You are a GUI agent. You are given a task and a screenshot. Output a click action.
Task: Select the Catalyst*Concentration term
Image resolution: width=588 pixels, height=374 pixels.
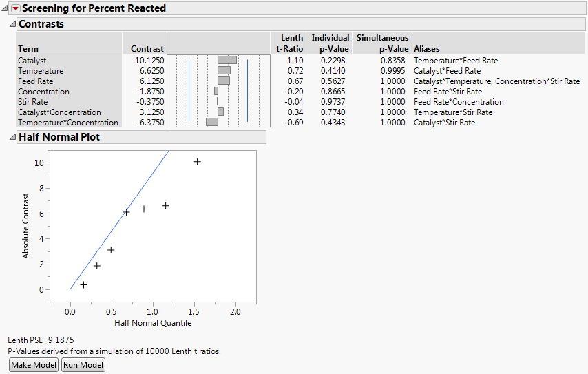click(59, 112)
